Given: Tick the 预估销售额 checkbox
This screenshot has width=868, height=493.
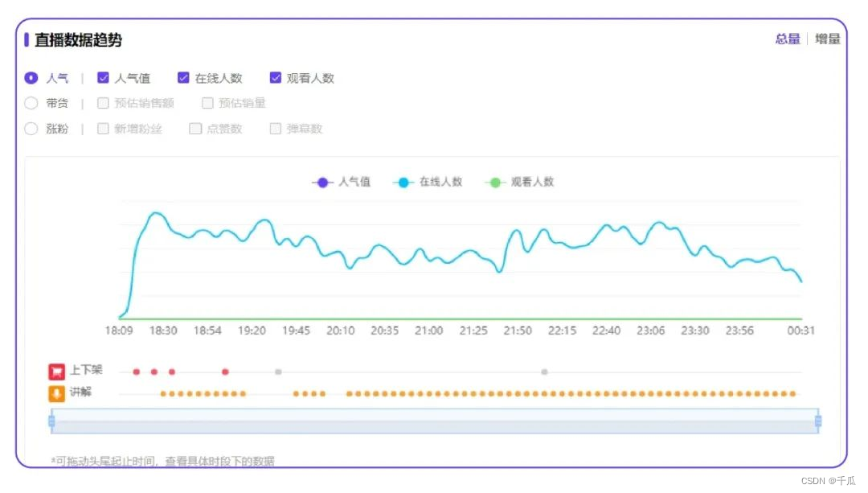Looking at the screenshot, I should click(x=103, y=103).
